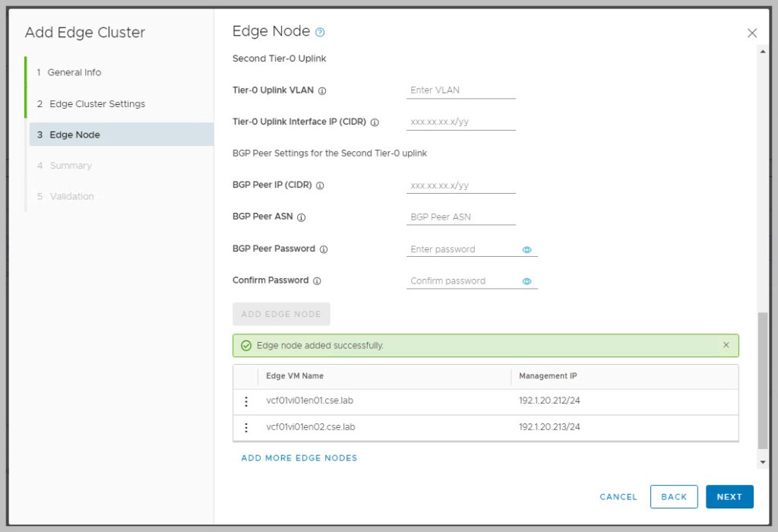Click info icon next to Tier-0 Uplink VLAN
Image resolution: width=778 pixels, height=532 pixels.
(322, 90)
